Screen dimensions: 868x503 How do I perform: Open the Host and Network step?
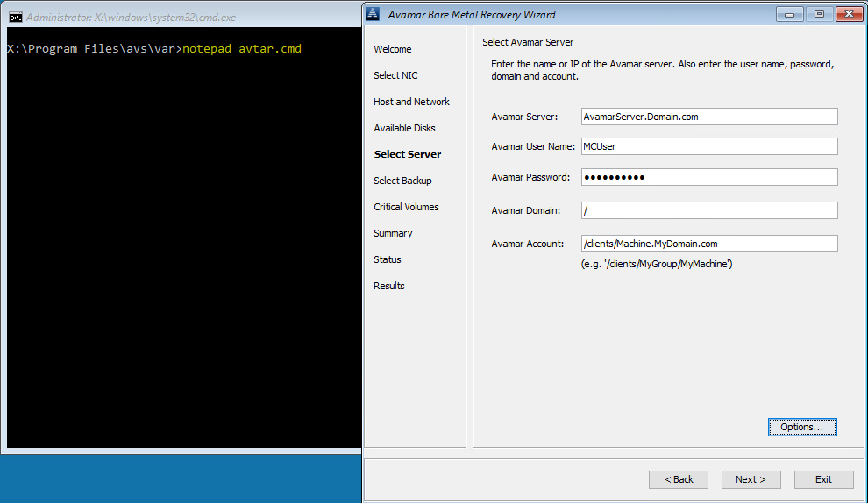pos(411,102)
